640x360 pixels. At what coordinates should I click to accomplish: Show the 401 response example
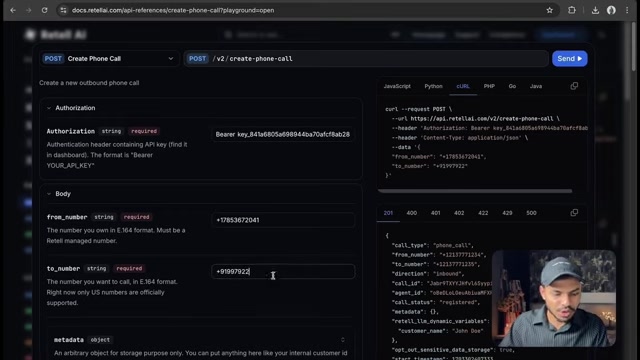click(x=436, y=213)
